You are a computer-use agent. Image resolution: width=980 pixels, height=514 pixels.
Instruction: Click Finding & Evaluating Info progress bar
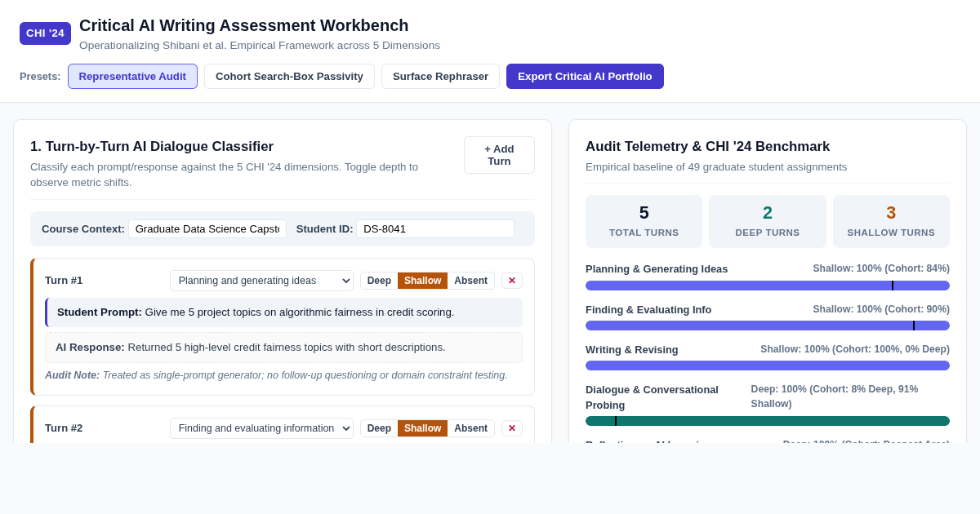pyautogui.click(x=768, y=326)
